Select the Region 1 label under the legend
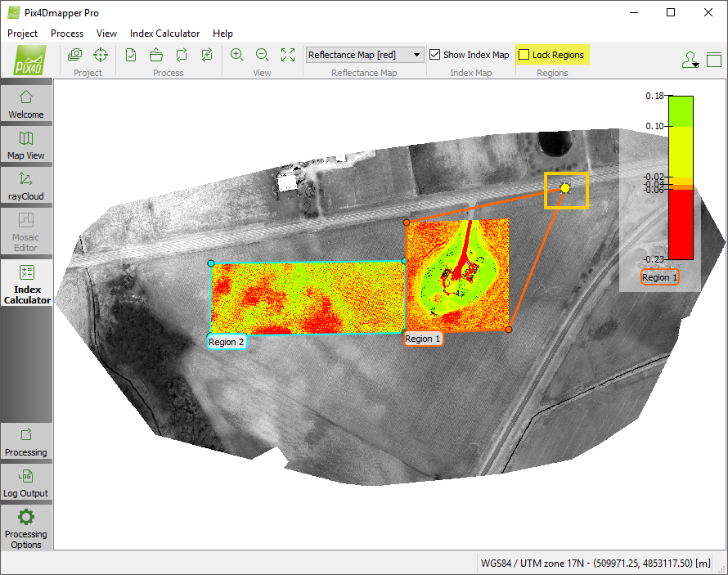This screenshot has height=575, width=728. tap(659, 277)
